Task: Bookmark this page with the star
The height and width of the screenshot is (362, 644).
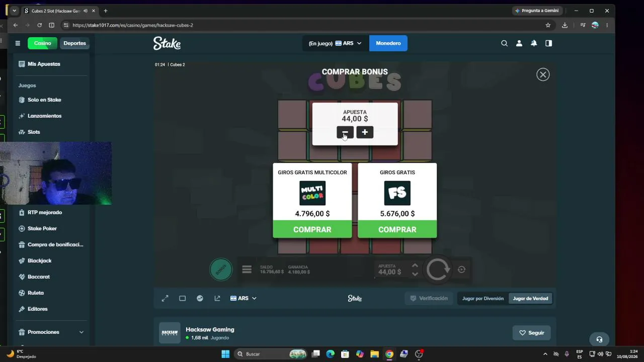Action: coord(548,25)
